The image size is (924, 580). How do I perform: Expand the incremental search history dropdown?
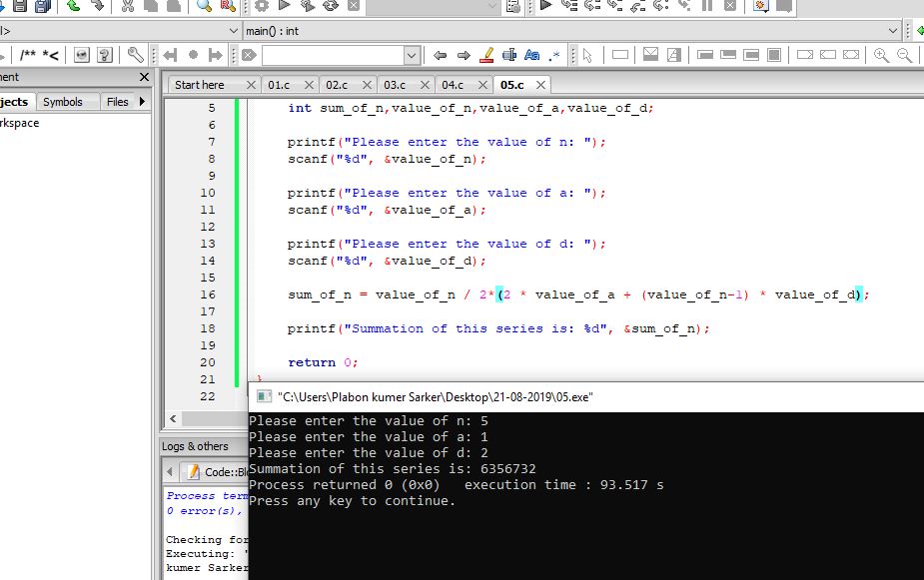click(412, 55)
